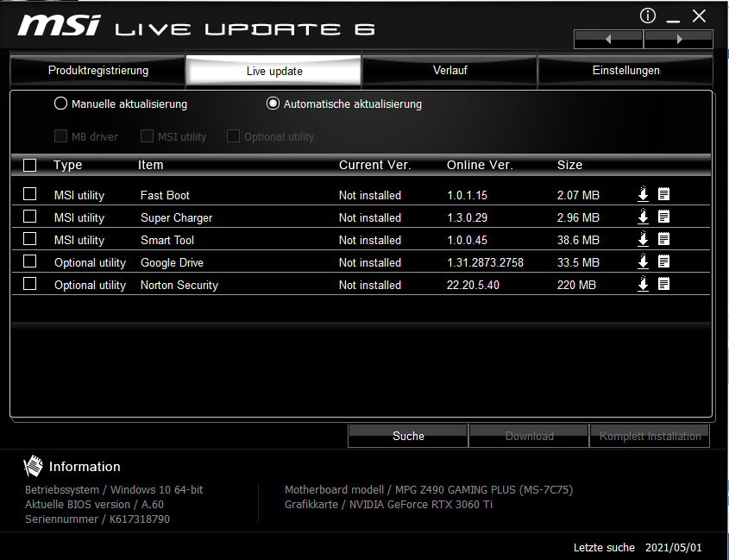Click the Download button
Image resolution: width=729 pixels, height=560 pixels.
click(529, 436)
